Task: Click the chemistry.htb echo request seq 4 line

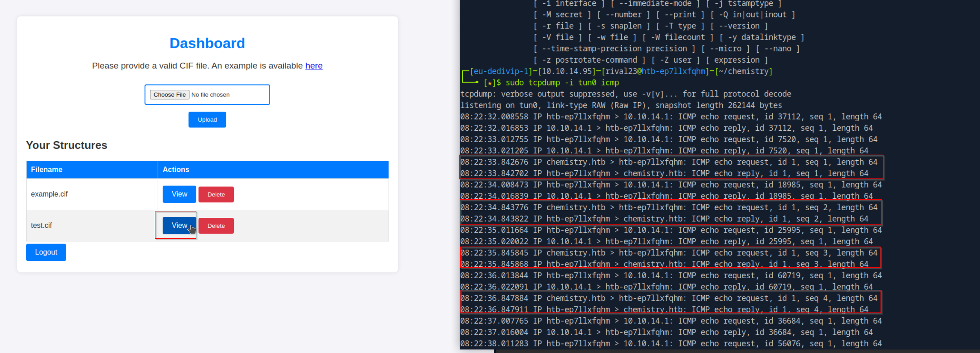Action: click(669, 299)
